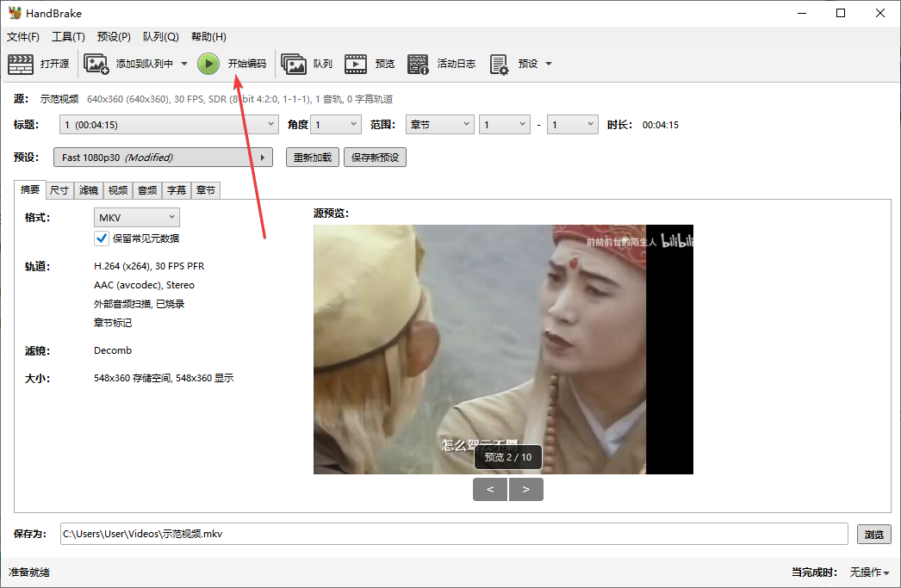The width and height of the screenshot is (901, 588).
Task: Click the HandBrake app icon in title bar
Action: 15,13
